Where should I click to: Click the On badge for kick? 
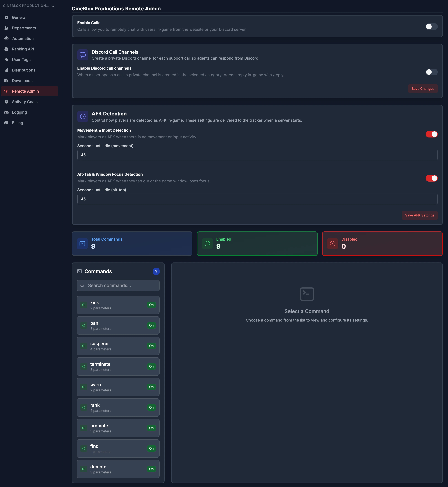click(x=151, y=305)
